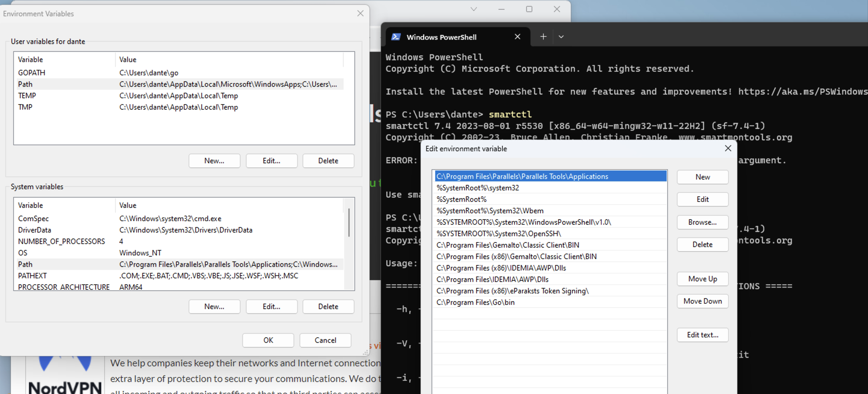Click Delete under User variables for dante
The image size is (868, 394).
coord(328,161)
